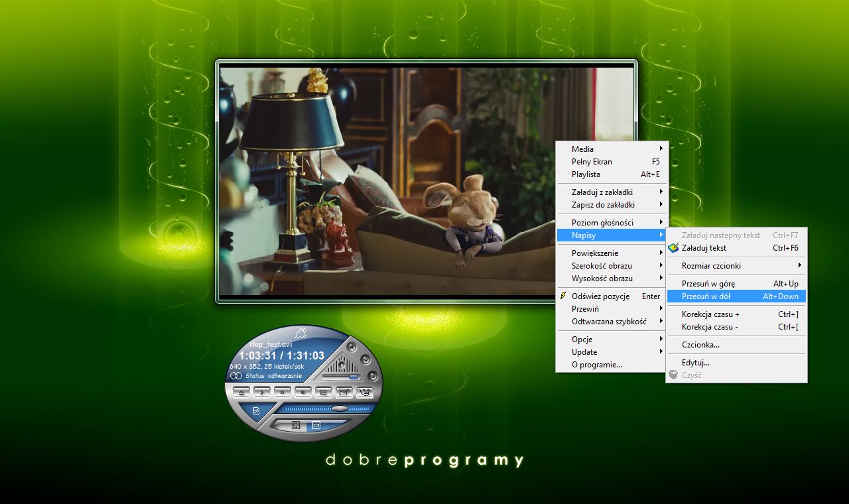Image resolution: width=849 pixels, height=504 pixels.
Task: Choose Edytuj... in subtitles submenu
Action: (736, 362)
